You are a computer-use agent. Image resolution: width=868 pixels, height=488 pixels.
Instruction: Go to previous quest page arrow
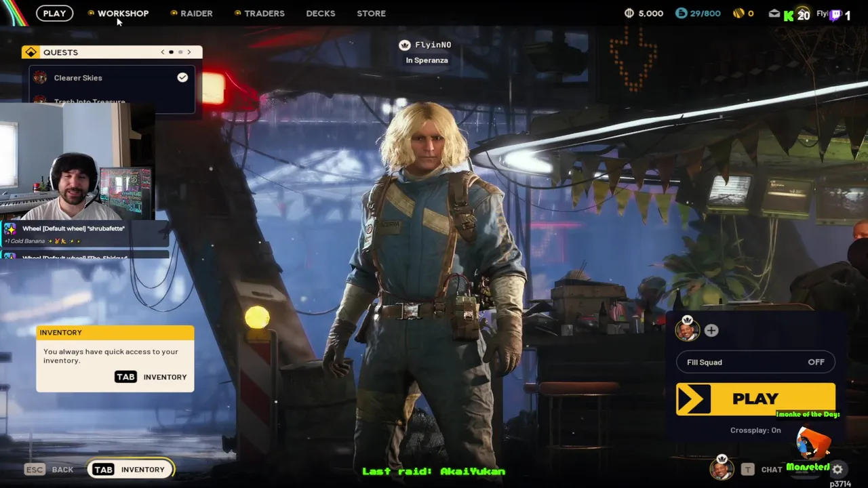(162, 52)
